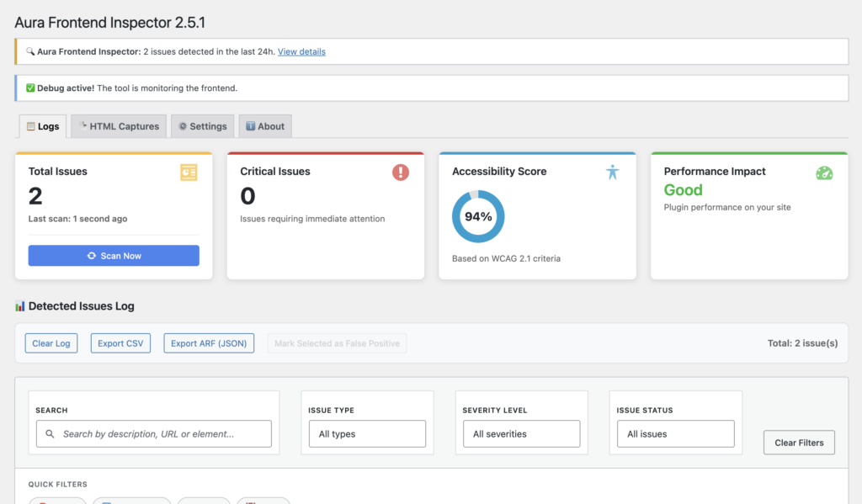862x504 pixels.
Task: Open the Issue Type dropdown
Action: [366, 434]
